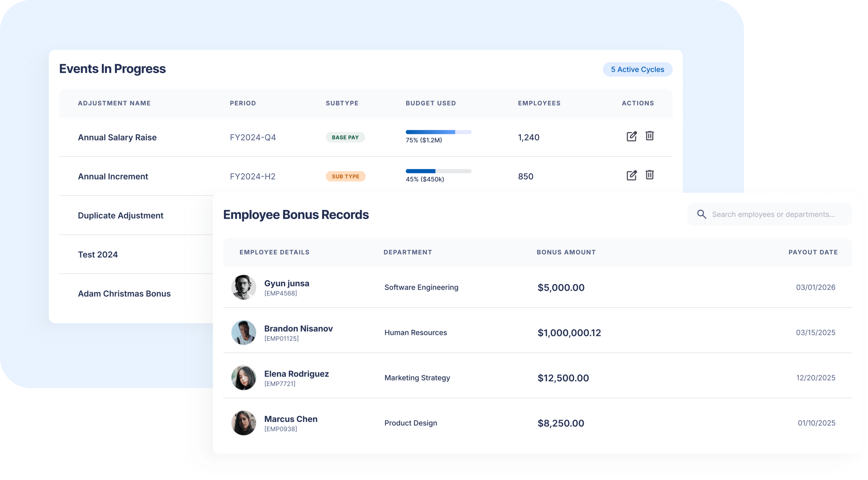This screenshot has height=480, width=868.
Task: Click the 75% budget used progress bar
Action: pyautogui.click(x=438, y=132)
